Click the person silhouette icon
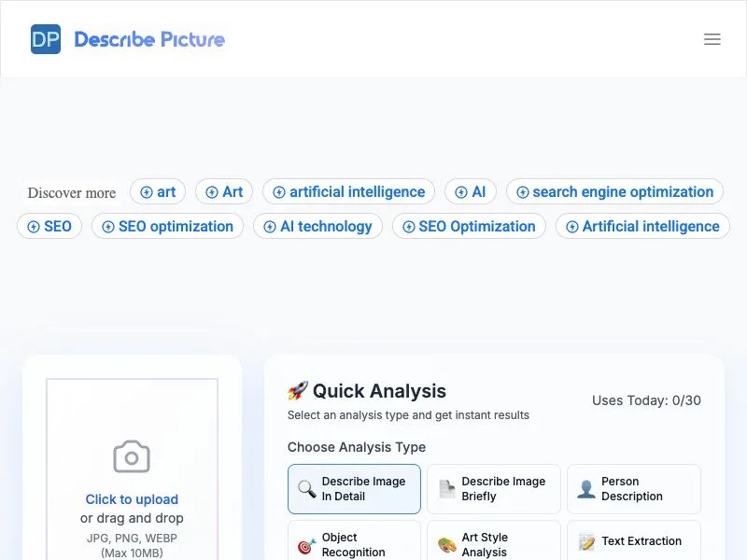The height and width of the screenshot is (560, 747). [x=586, y=489]
